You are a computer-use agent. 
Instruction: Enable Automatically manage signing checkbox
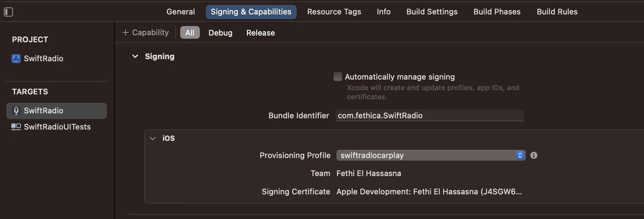pyautogui.click(x=338, y=77)
